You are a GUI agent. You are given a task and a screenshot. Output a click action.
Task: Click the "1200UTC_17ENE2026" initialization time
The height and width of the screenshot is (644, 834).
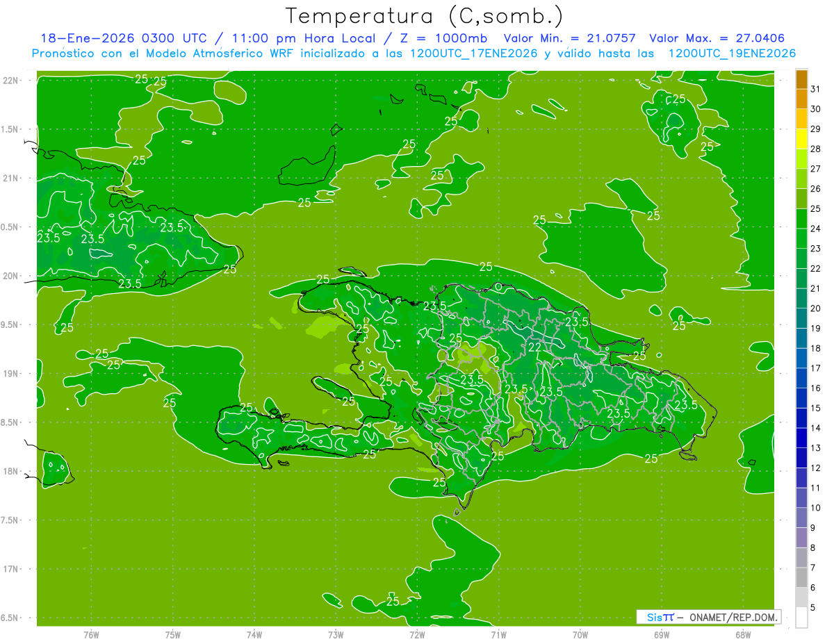click(x=473, y=53)
